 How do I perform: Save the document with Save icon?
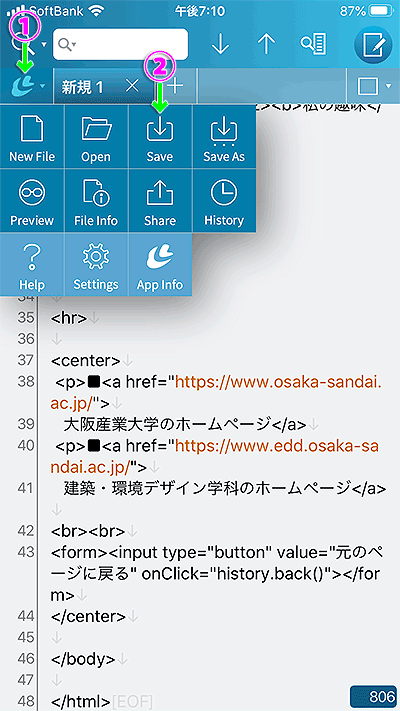point(160,136)
